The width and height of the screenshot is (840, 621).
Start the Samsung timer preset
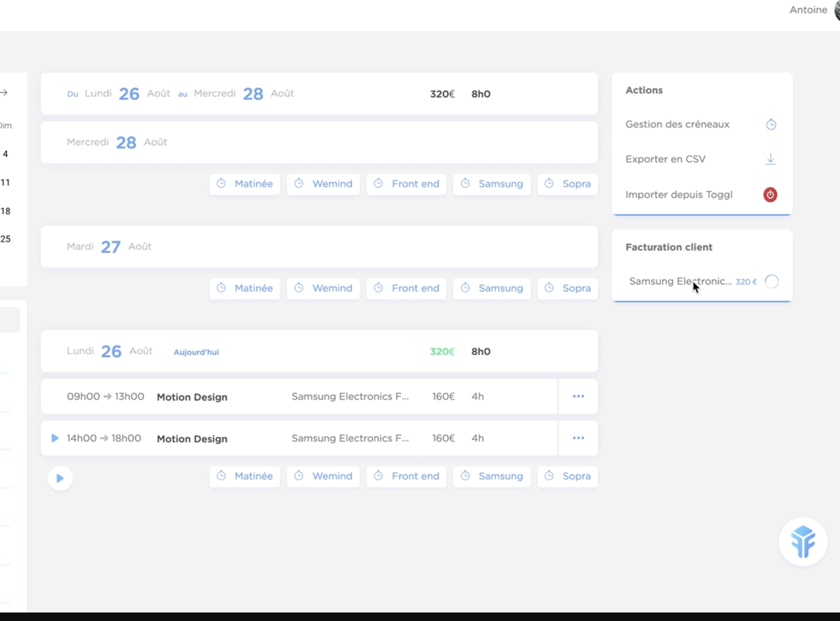pos(491,476)
